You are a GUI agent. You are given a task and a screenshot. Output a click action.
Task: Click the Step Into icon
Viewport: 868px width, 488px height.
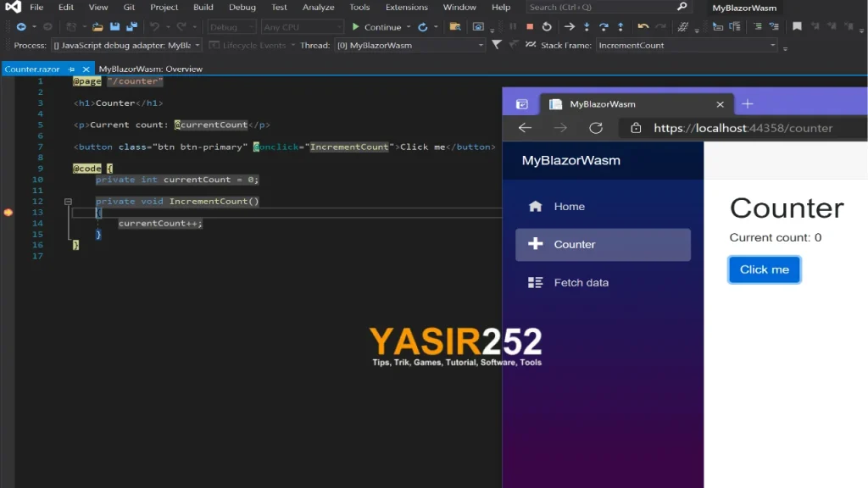point(587,26)
